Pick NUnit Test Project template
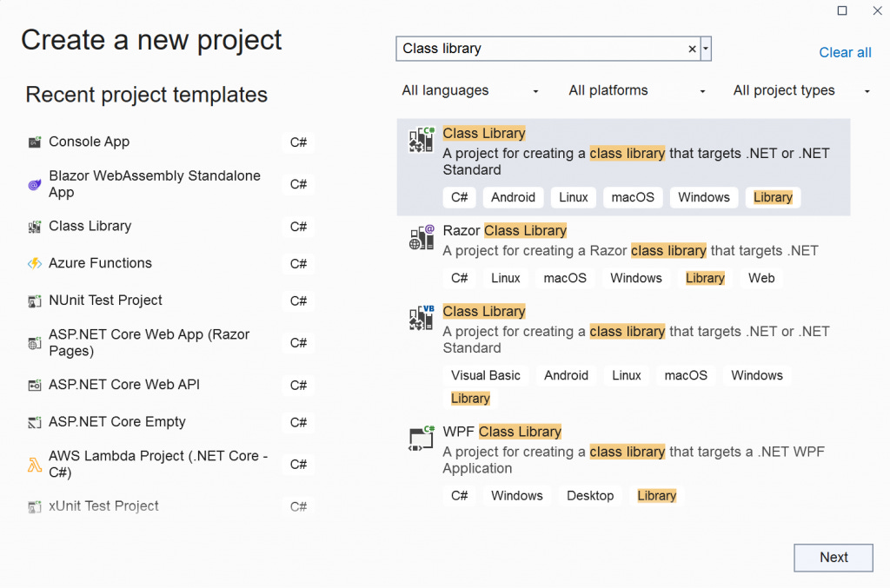This screenshot has width=890, height=588. coord(105,301)
